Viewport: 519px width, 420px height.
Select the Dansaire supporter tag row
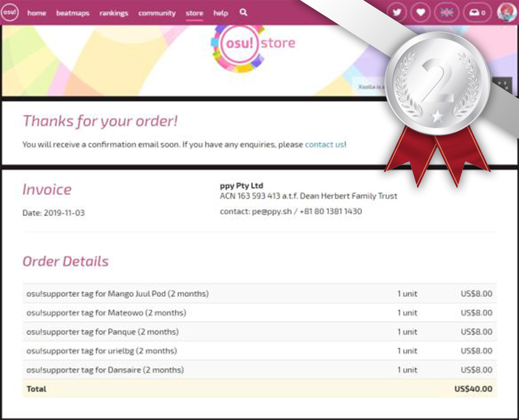pos(260,370)
